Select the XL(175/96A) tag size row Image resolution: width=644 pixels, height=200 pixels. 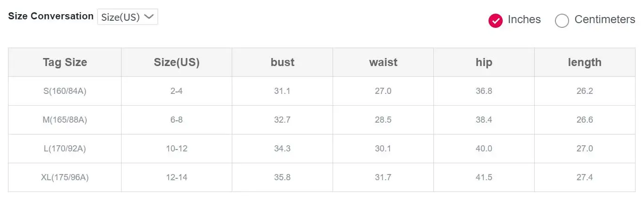click(322, 177)
